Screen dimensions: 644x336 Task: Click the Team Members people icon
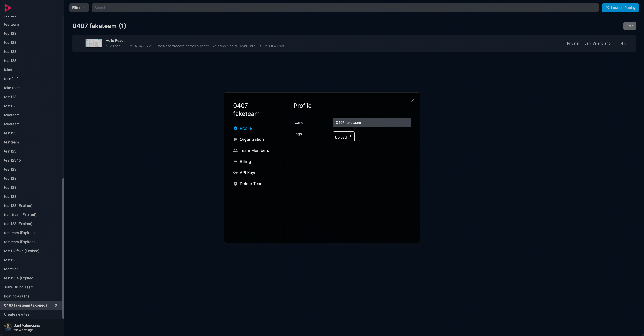point(235,150)
